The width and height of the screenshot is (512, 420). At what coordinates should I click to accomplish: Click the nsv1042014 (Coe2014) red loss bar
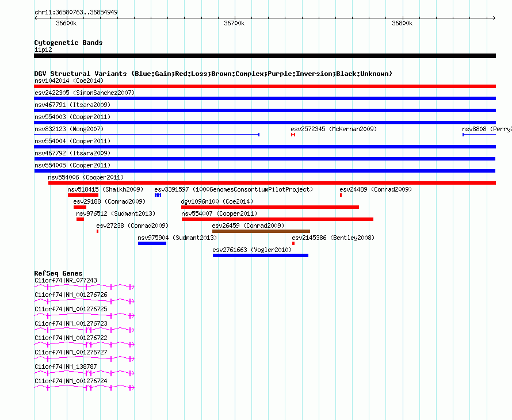tap(265, 86)
